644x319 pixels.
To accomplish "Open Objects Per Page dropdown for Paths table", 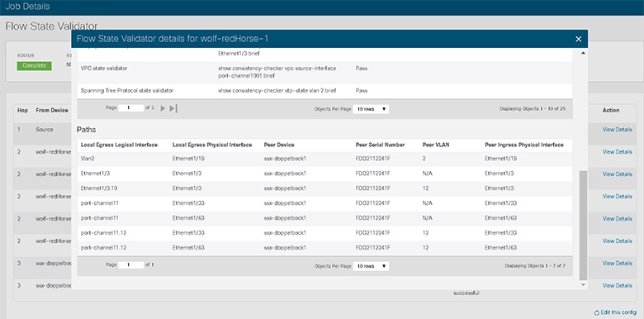I will click(371, 266).
